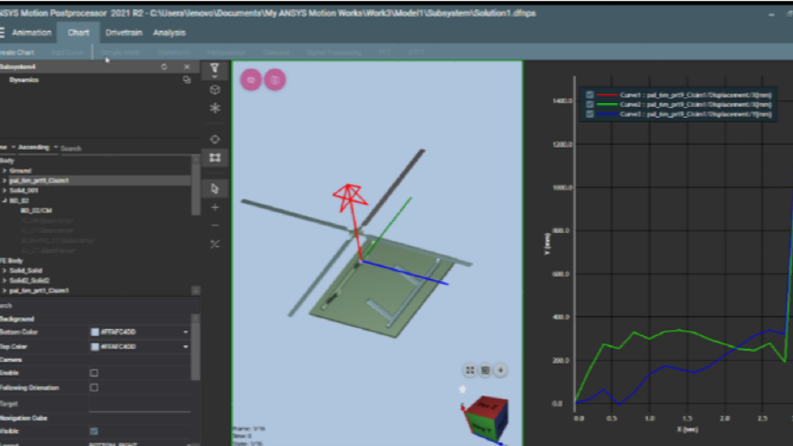This screenshot has height=446, width=793.
Task: Select the cube view icon
Action: point(215,90)
